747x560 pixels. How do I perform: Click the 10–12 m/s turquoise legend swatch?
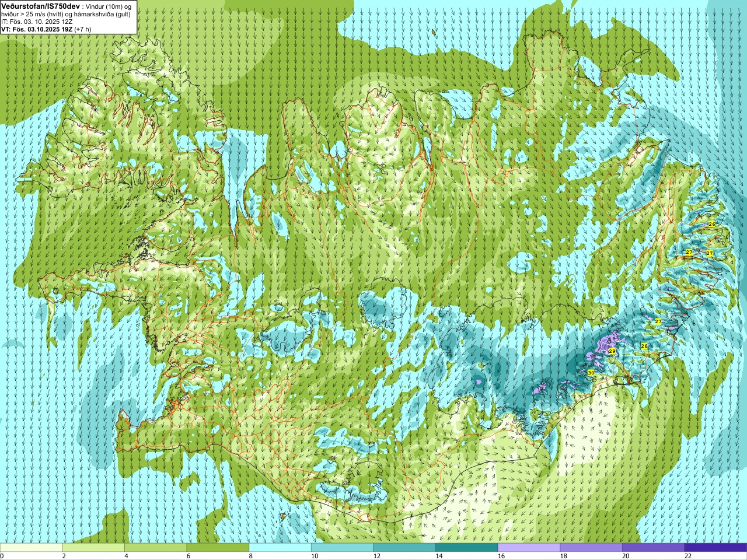(x=342, y=548)
